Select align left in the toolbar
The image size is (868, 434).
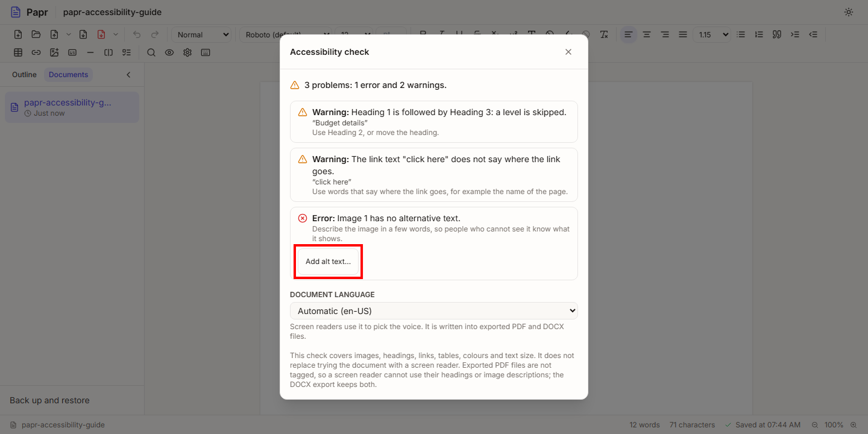(629, 34)
